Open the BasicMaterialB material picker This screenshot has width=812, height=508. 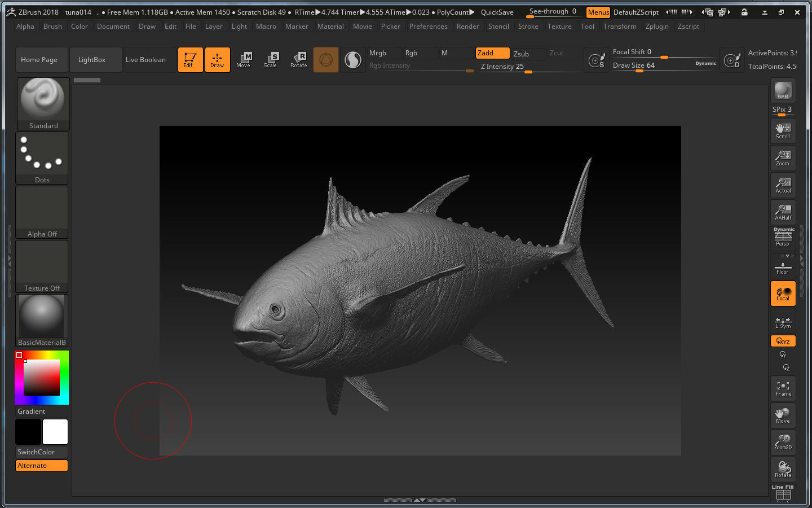click(42, 321)
